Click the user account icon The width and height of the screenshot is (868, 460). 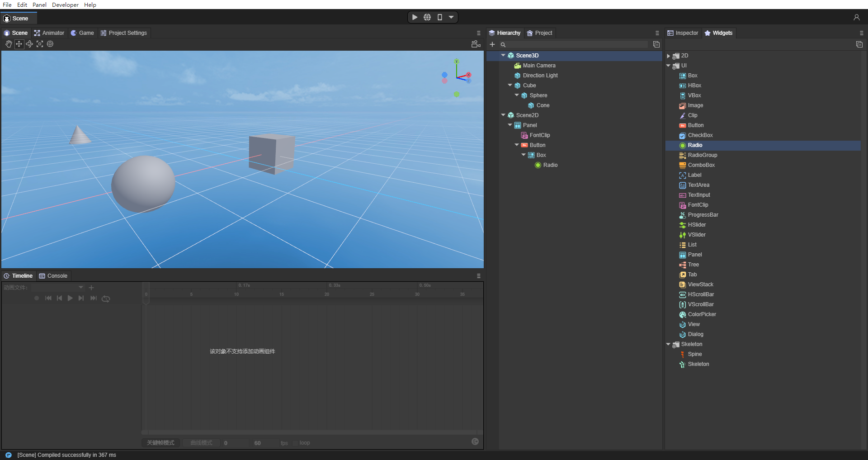coord(856,17)
